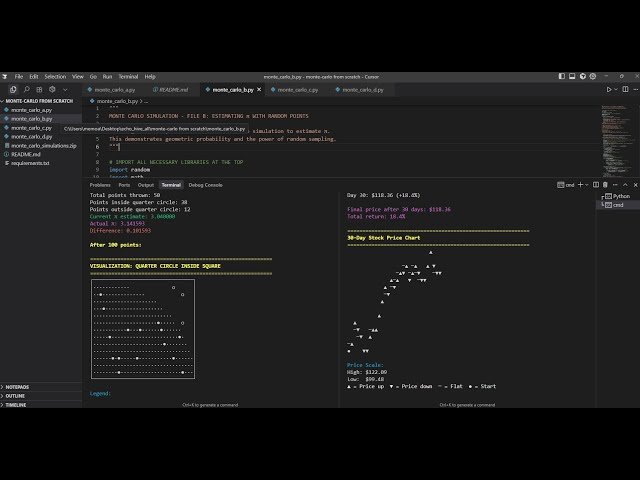Switch to the Ports panel tab
This screenshot has width=640, height=480.
tap(124, 185)
